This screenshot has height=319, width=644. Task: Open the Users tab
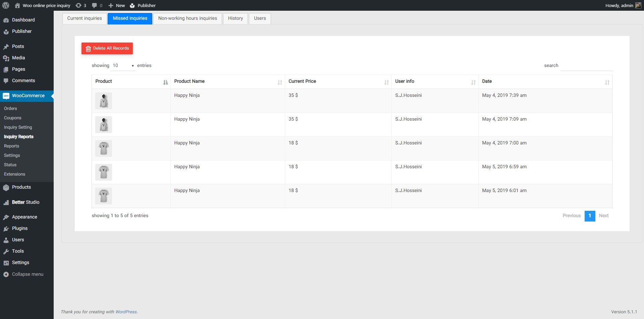260,18
